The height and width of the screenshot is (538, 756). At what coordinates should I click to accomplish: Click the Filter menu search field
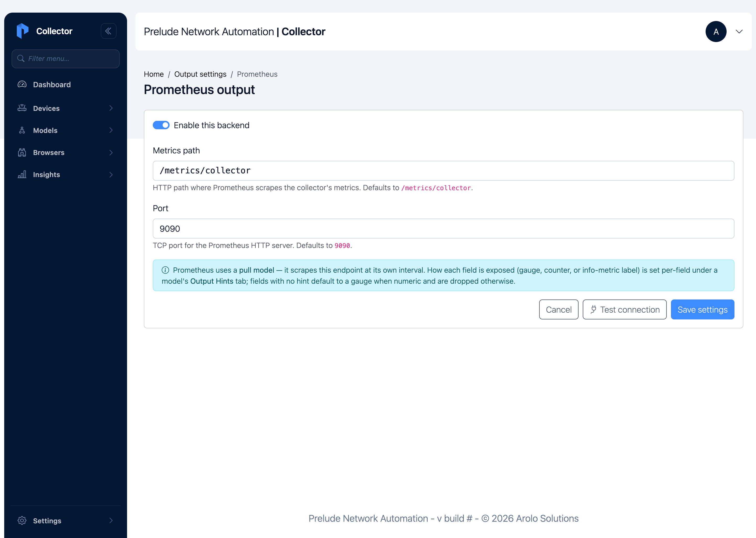(66, 59)
